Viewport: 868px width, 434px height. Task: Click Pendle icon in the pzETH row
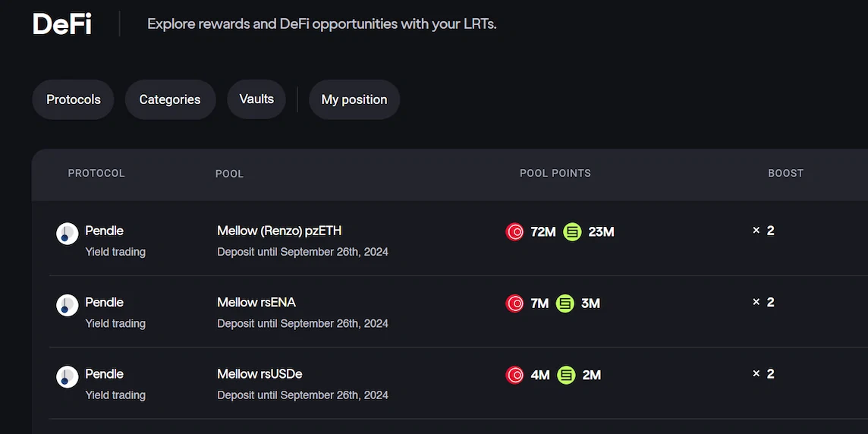[68, 234]
